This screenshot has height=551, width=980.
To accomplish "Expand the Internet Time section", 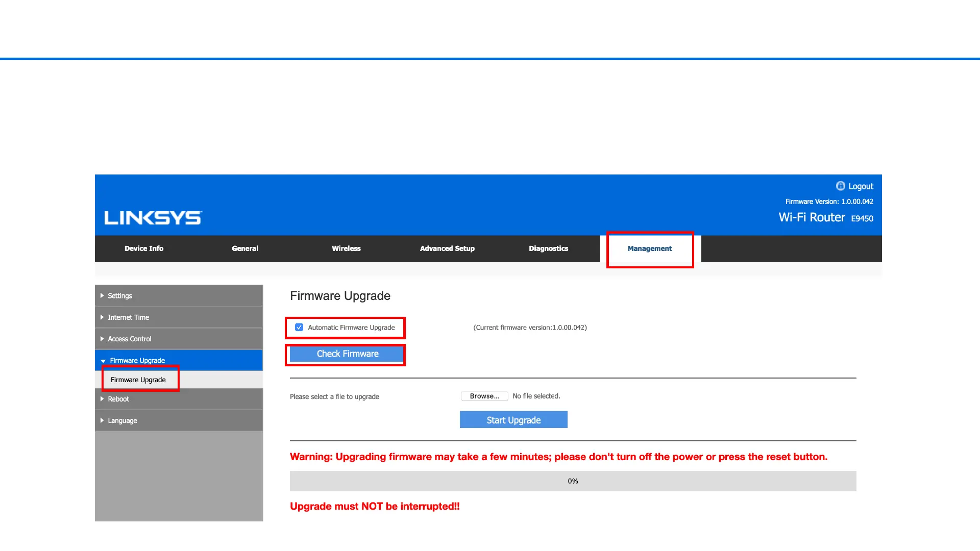I will pyautogui.click(x=128, y=317).
